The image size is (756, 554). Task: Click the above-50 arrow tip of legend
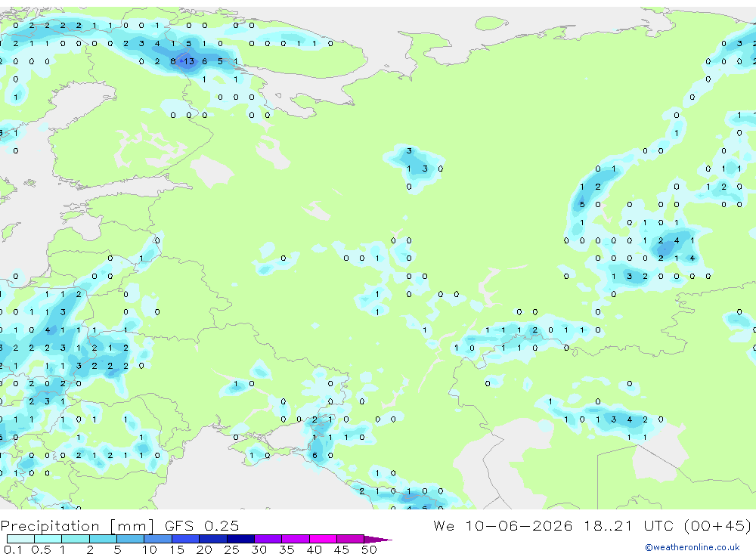[x=379, y=540]
